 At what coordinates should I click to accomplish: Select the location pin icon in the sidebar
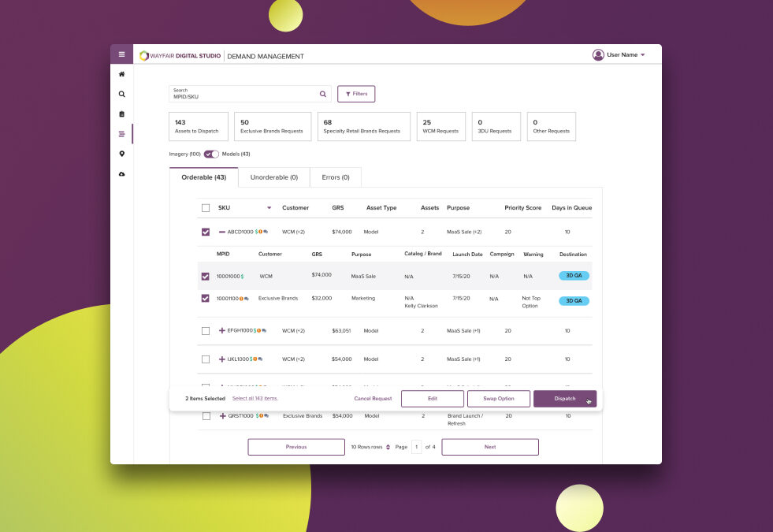[121, 154]
